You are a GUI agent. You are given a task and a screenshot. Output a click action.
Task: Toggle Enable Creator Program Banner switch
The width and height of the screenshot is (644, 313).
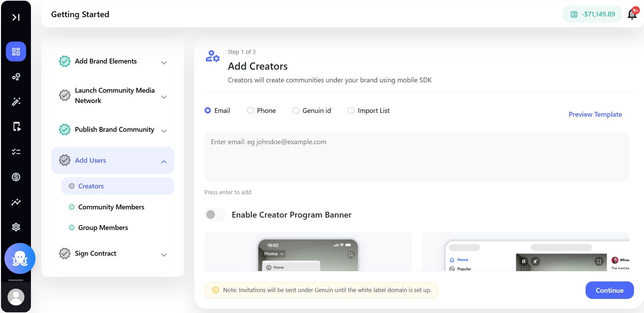point(215,215)
